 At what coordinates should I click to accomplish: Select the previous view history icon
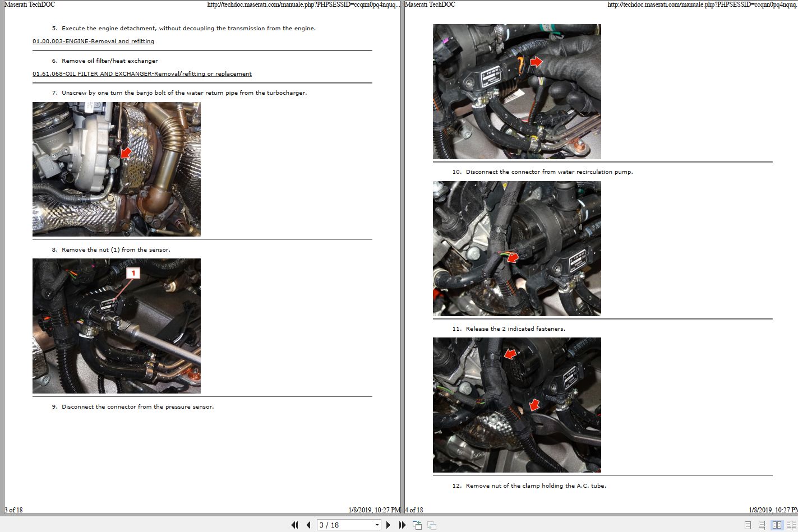[417, 525]
